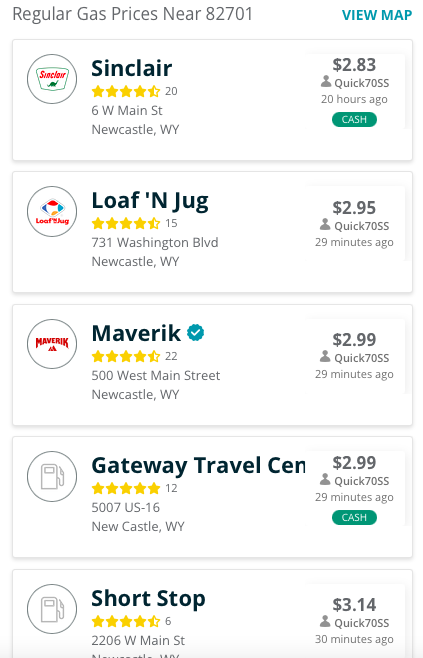Click user icon under Loaf 'N Jug price
The width and height of the screenshot is (423, 658).
pos(325,225)
